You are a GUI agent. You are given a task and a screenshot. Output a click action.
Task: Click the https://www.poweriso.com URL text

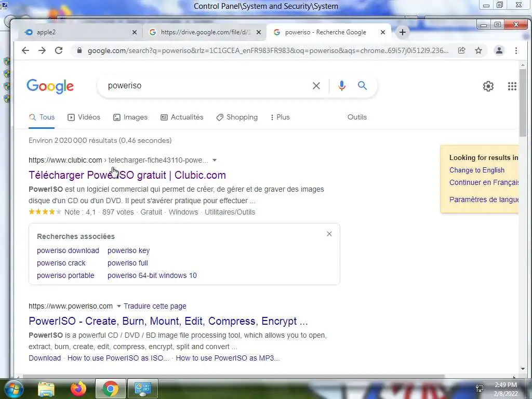(71, 306)
